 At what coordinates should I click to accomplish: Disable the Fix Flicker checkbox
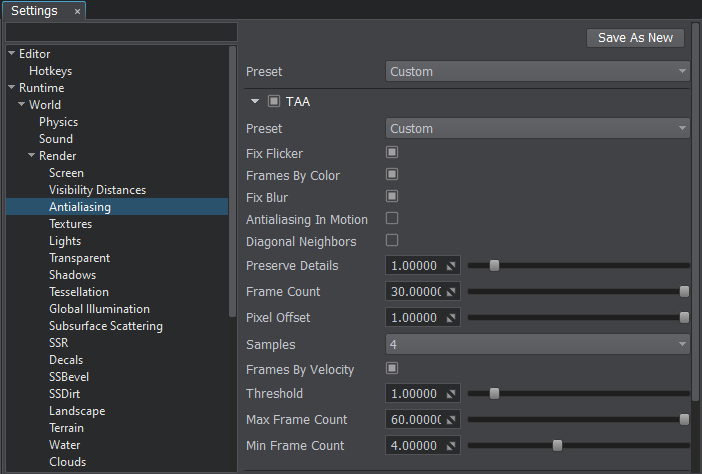coord(392,153)
